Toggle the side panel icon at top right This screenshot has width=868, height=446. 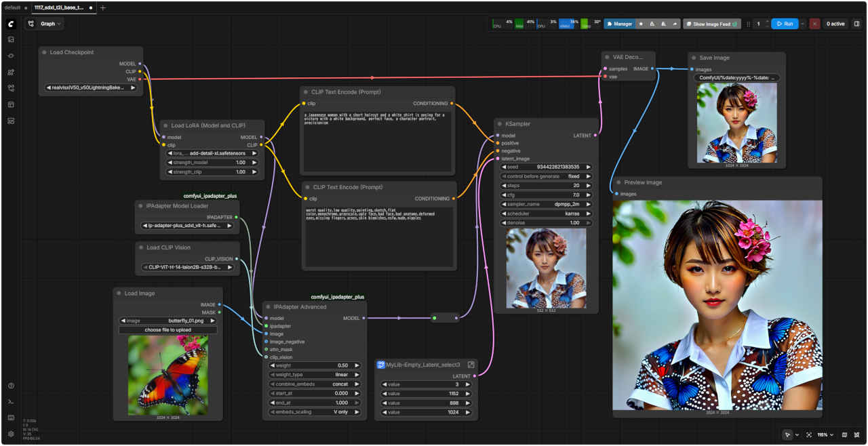pos(856,24)
